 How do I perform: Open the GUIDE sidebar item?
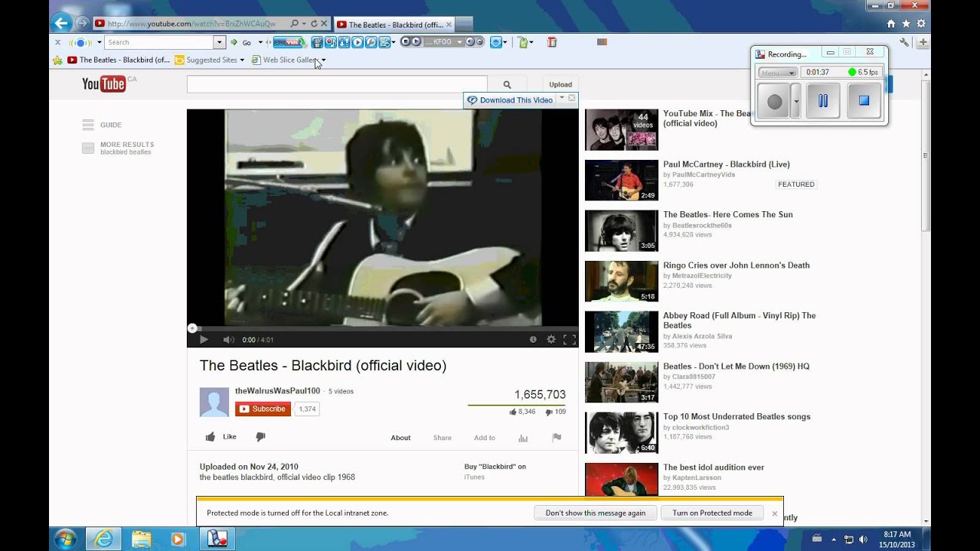[102, 125]
